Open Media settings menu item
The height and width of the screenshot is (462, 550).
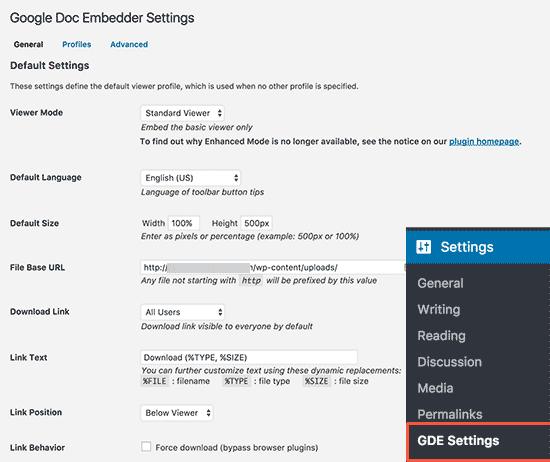coord(435,388)
